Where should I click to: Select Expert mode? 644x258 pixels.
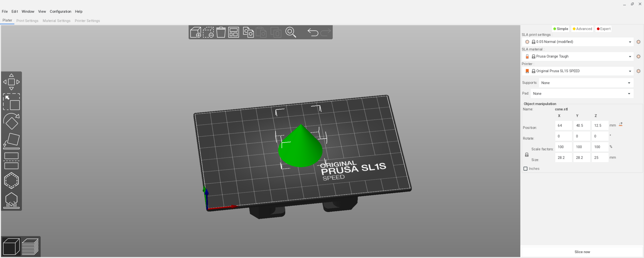[604, 29]
